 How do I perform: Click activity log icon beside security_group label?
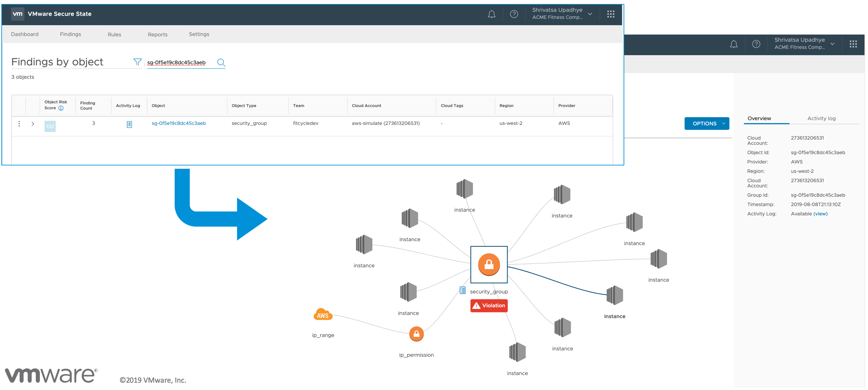(462, 290)
